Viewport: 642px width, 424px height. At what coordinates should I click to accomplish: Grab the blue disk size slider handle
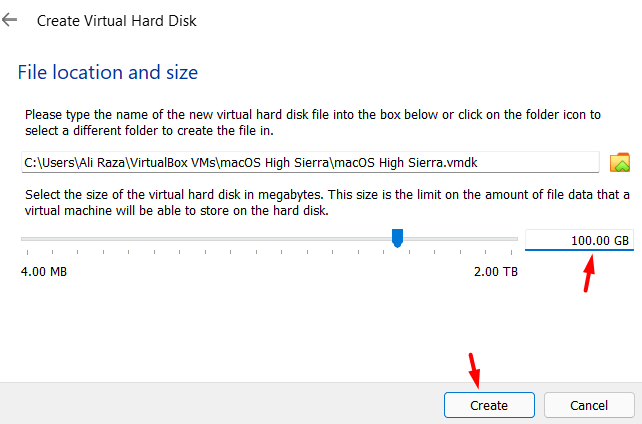point(397,237)
